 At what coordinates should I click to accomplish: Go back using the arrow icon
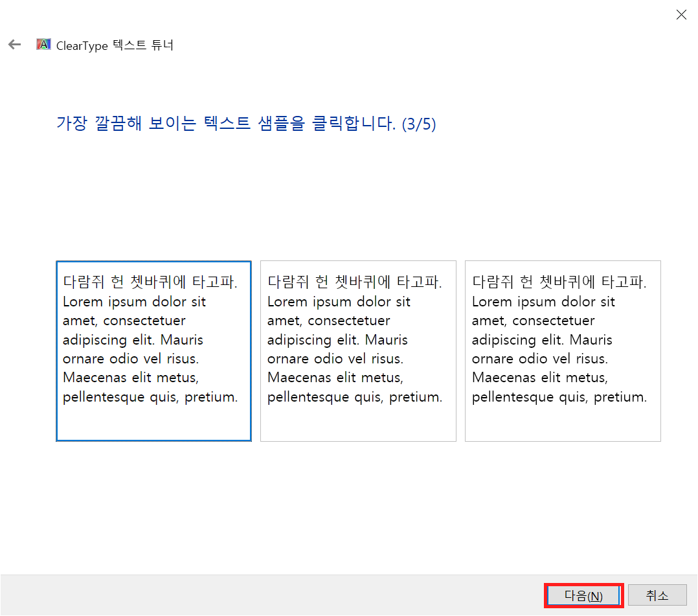(15, 45)
